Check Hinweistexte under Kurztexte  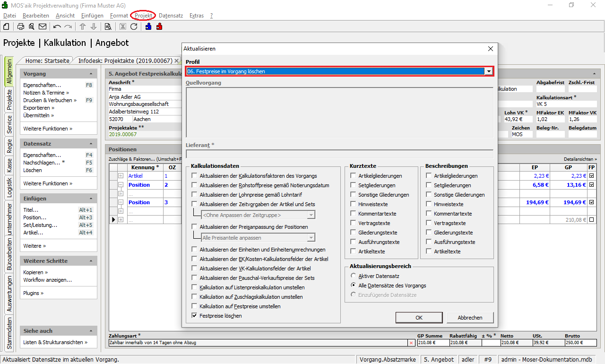click(x=354, y=204)
